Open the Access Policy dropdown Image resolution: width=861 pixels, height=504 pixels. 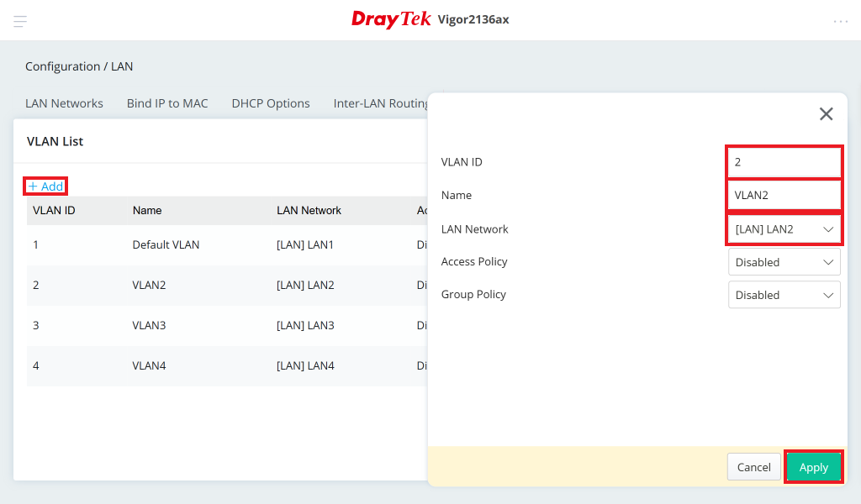tap(784, 262)
